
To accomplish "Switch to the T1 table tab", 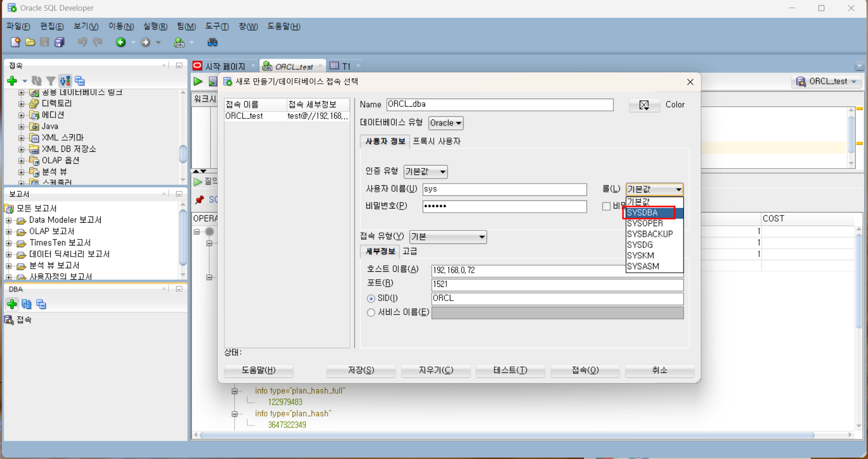I will [346, 66].
